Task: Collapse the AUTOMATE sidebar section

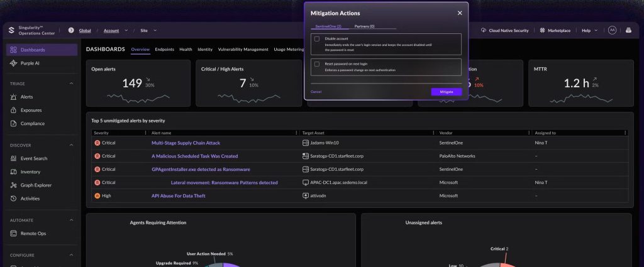Action: tap(71, 221)
